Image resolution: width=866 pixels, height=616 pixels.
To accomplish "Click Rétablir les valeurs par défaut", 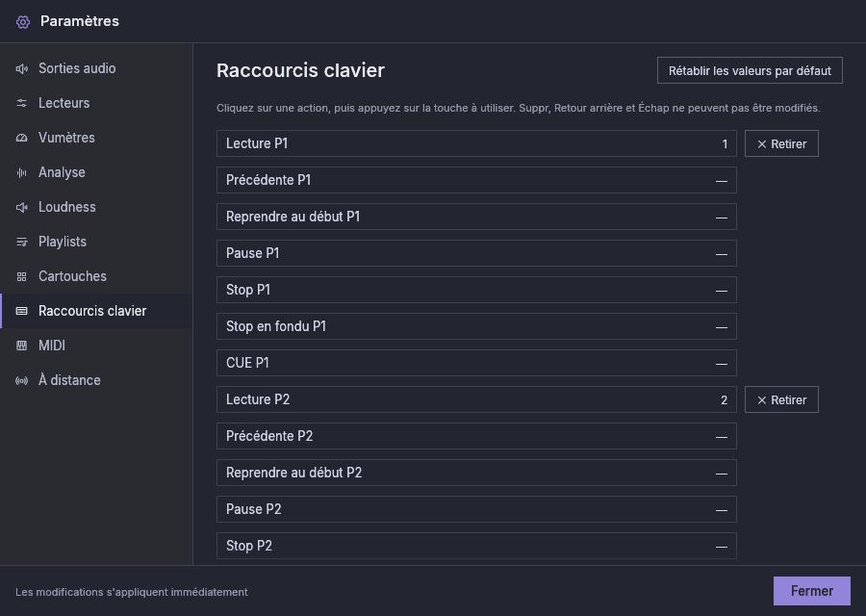I will [x=750, y=70].
